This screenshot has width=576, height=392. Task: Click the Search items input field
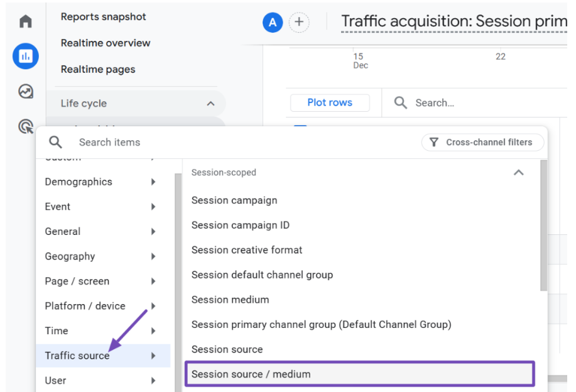click(239, 143)
